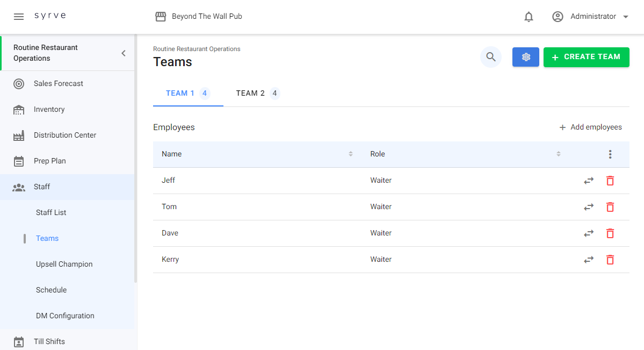Open the notifications bell
This screenshot has height=350, width=644.
[529, 17]
